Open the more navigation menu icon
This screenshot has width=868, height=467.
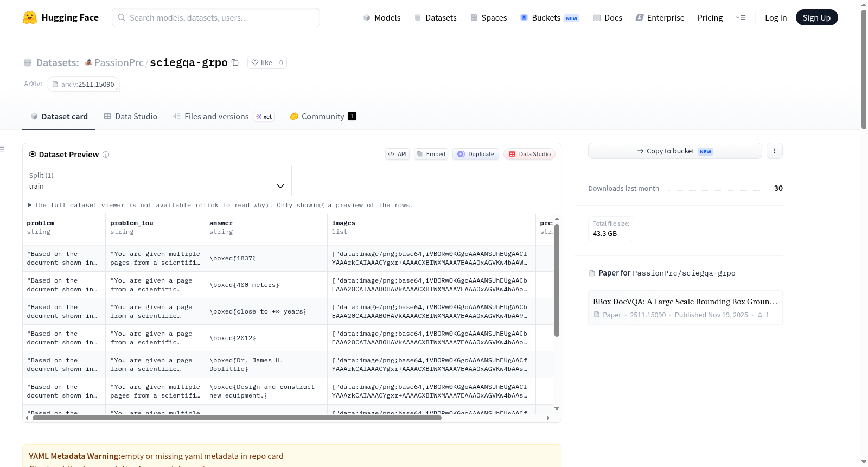point(741,17)
